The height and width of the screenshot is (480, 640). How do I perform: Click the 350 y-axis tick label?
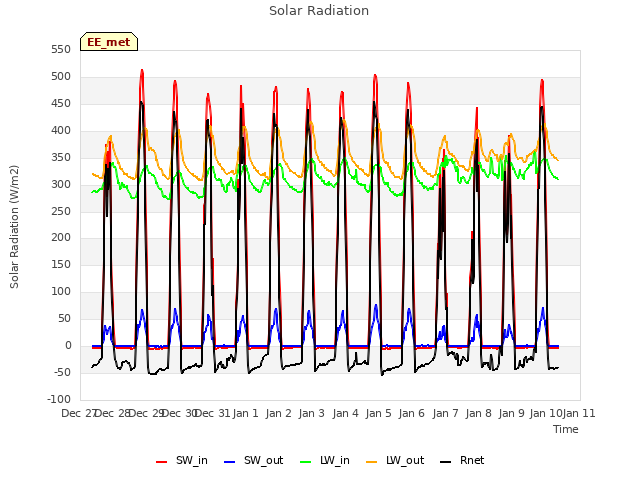pos(61,157)
